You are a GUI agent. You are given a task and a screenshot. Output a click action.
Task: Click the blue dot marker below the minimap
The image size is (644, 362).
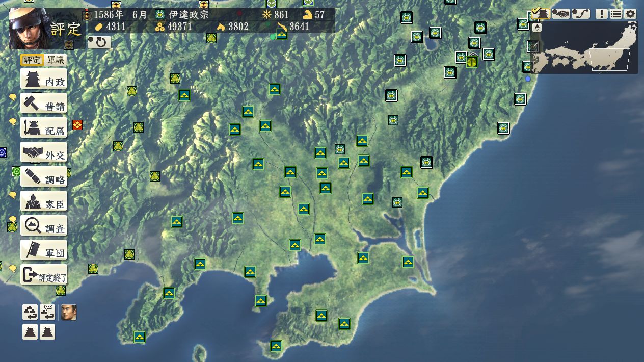tap(528, 79)
